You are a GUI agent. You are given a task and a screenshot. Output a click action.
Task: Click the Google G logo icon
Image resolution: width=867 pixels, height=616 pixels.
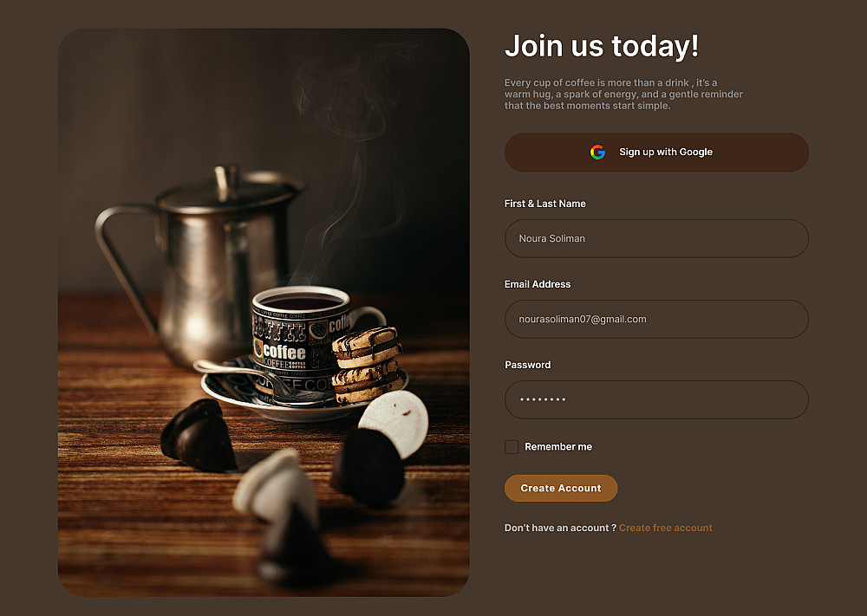tap(597, 152)
